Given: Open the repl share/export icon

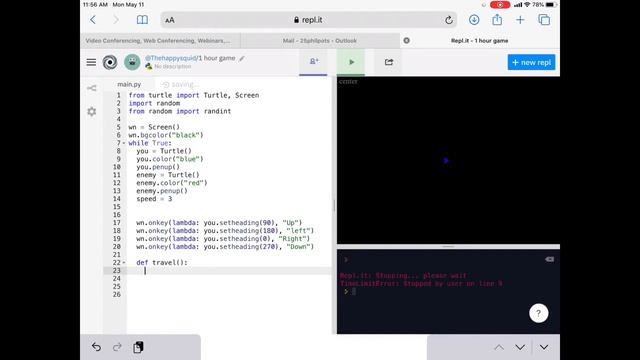Looking at the screenshot, I should [x=389, y=62].
